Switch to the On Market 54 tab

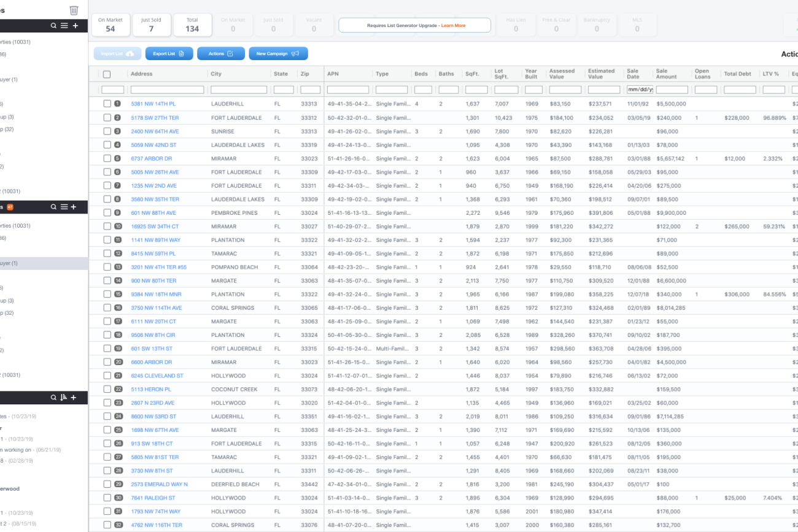click(x=110, y=25)
